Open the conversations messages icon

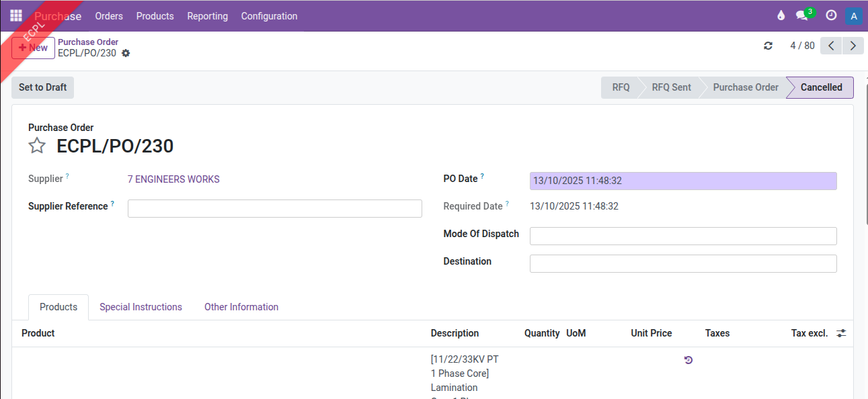[802, 15]
